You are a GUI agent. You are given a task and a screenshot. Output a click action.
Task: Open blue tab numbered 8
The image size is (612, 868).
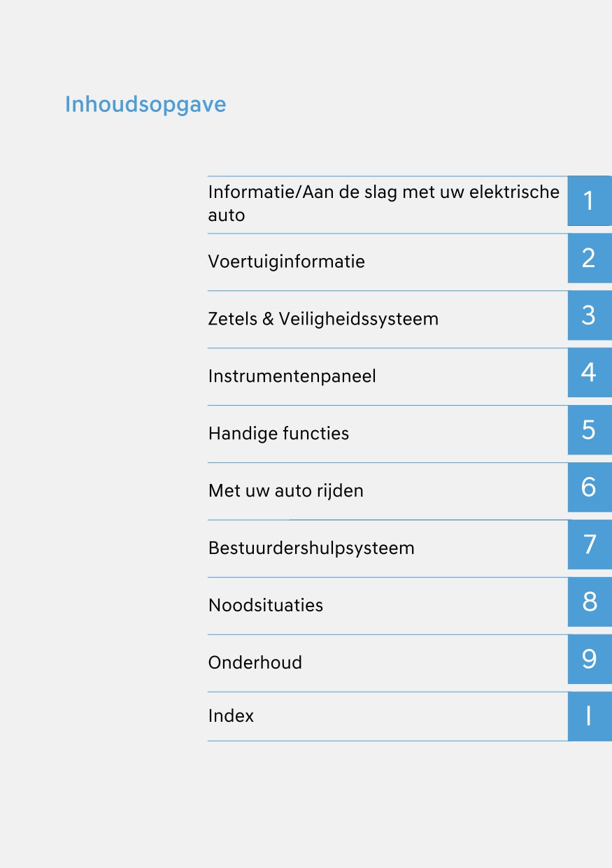[589, 602]
